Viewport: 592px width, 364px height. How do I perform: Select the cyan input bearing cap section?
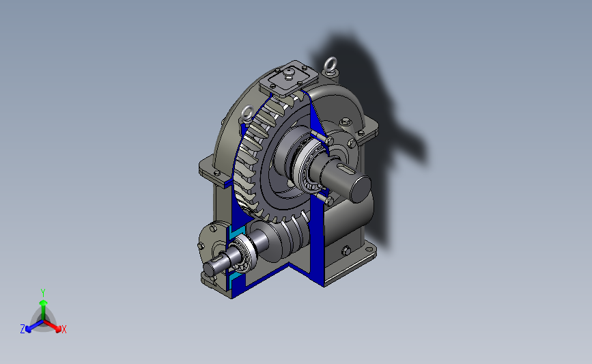[236, 231]
